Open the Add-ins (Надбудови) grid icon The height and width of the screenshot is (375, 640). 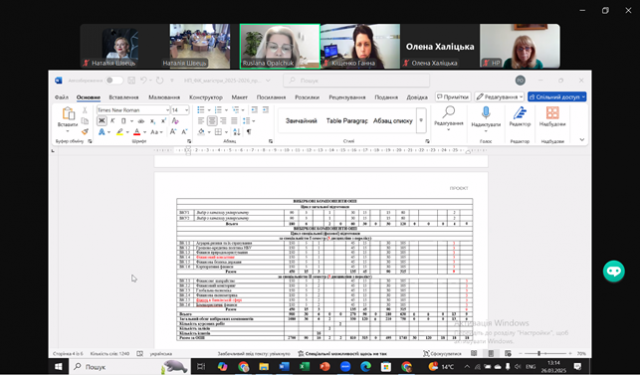[552, 113]
